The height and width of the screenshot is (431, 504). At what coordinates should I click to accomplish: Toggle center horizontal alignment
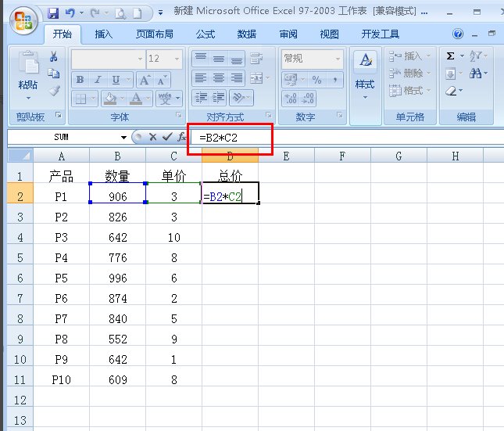click(x=219, y=78)
